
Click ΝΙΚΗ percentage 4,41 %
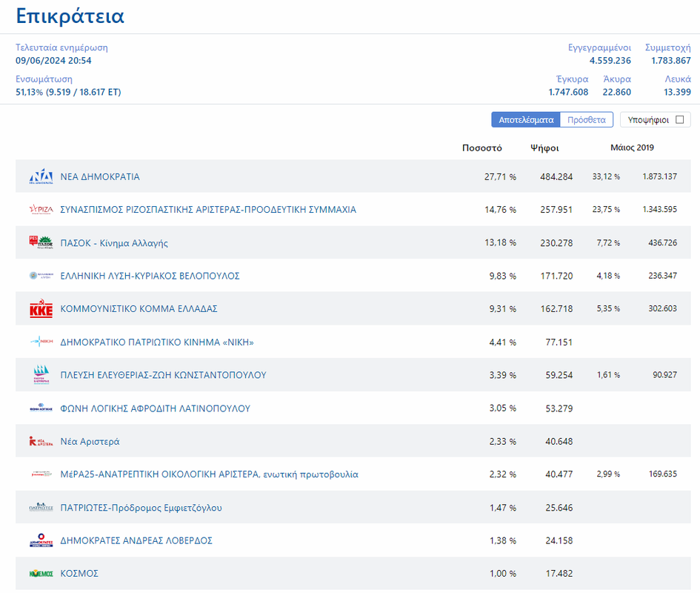(503, 342)
